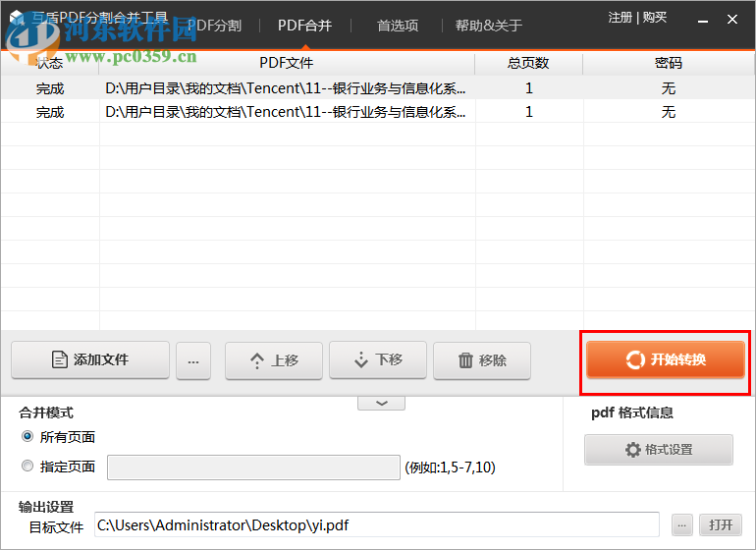Browse output file with ellipsis button
This screenshot has width=756, height=550.
(681, 524)
